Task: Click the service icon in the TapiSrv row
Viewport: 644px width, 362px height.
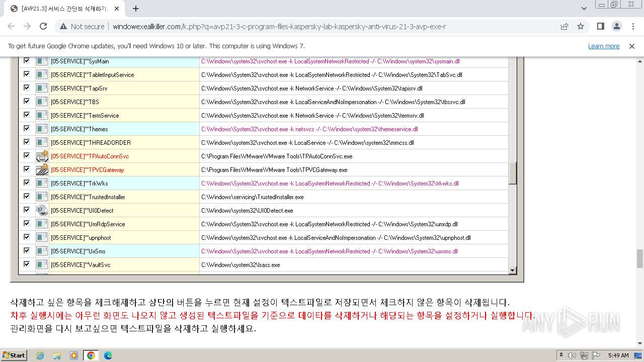Action: click(42, 88)
